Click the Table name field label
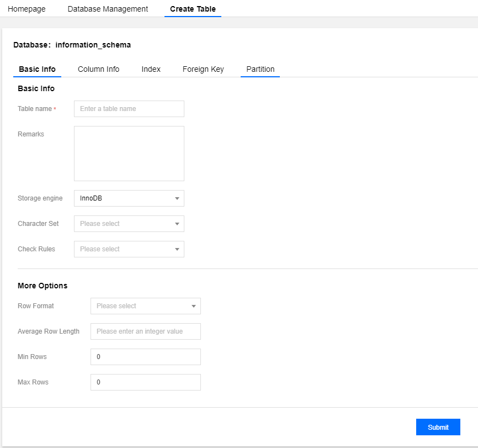 click(x=35, y=109)
